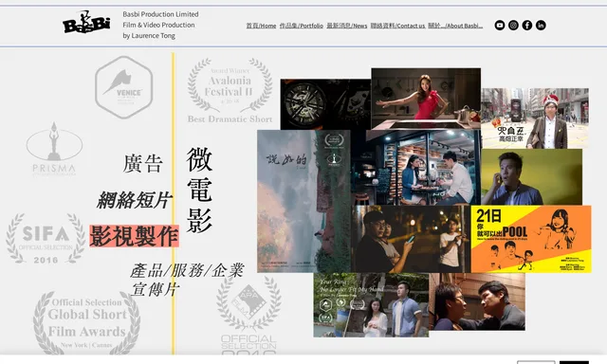
Task: Click Avalonia Festival II laurel
Action: [x=230, y=91]
